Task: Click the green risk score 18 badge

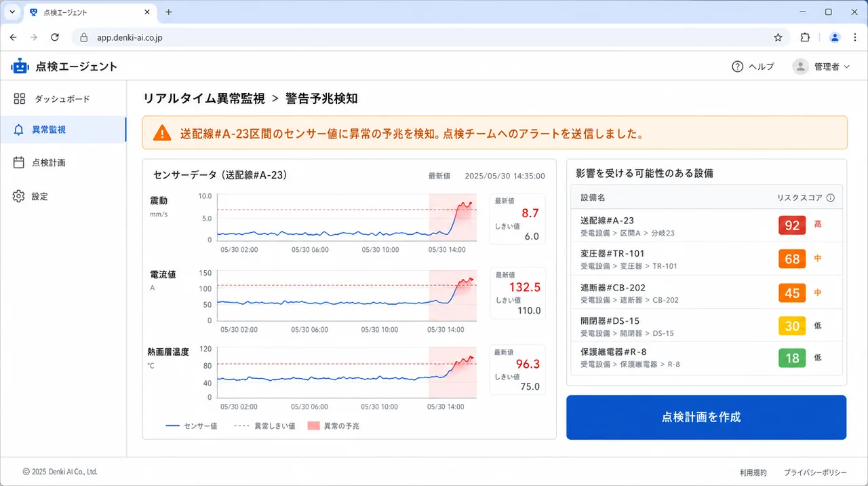Action: click(x=792, y=358)
